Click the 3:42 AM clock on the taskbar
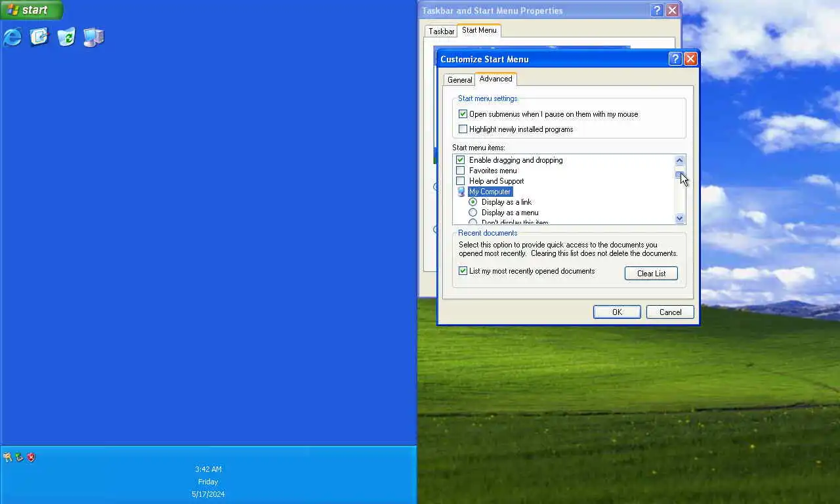Viewport: 840px width, 504px height. point(208,469)
